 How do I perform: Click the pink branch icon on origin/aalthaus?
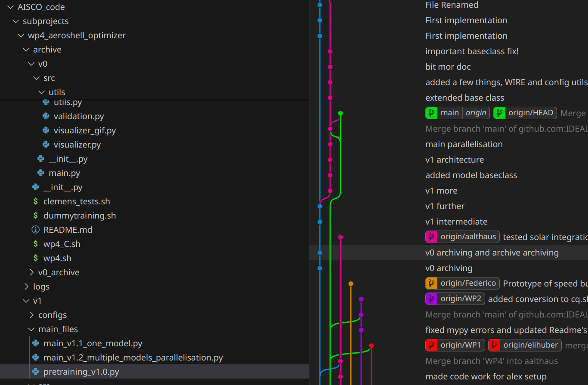point(431,237)
